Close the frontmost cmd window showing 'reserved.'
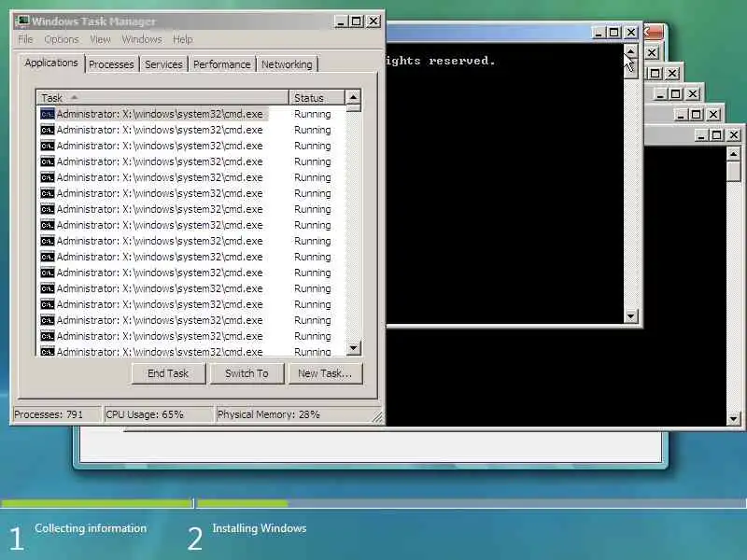Image resolution: width=747 pixels, height=560 pixels. pos(631,33)
